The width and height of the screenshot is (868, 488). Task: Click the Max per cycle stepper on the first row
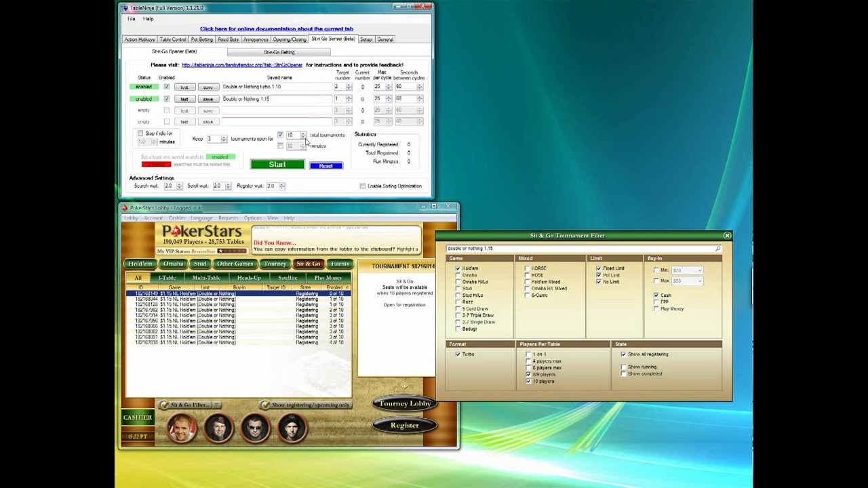point(389,87)
